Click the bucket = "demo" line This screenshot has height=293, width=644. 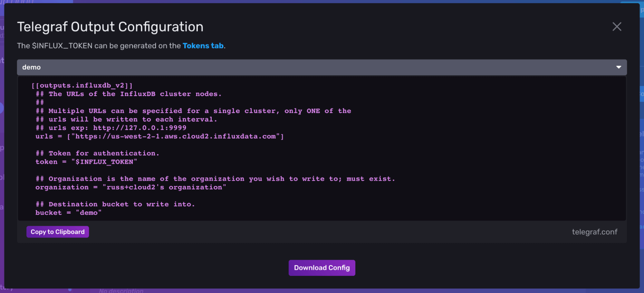[69, 213]
